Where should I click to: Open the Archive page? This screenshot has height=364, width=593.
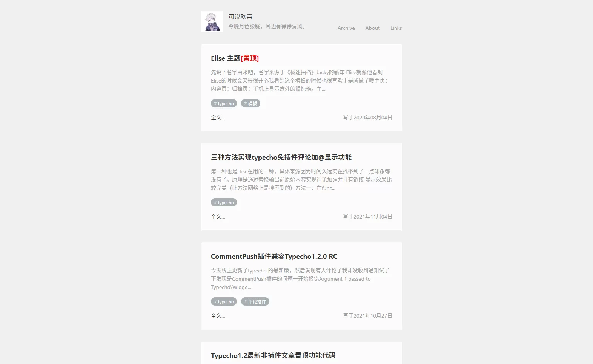(x=346, y=28)
